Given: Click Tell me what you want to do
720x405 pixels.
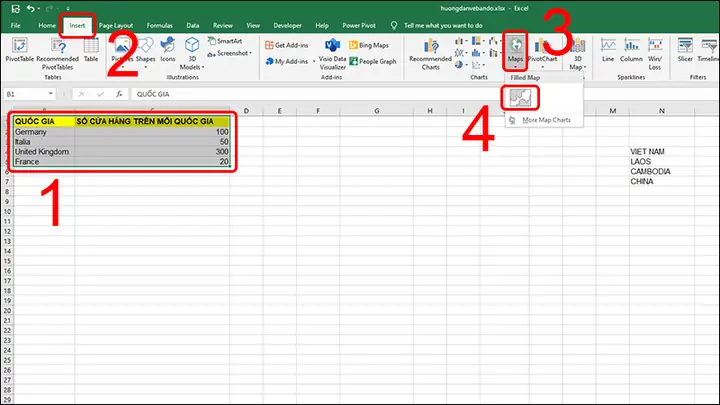Looking at the screenshot, I should (443, 25).
